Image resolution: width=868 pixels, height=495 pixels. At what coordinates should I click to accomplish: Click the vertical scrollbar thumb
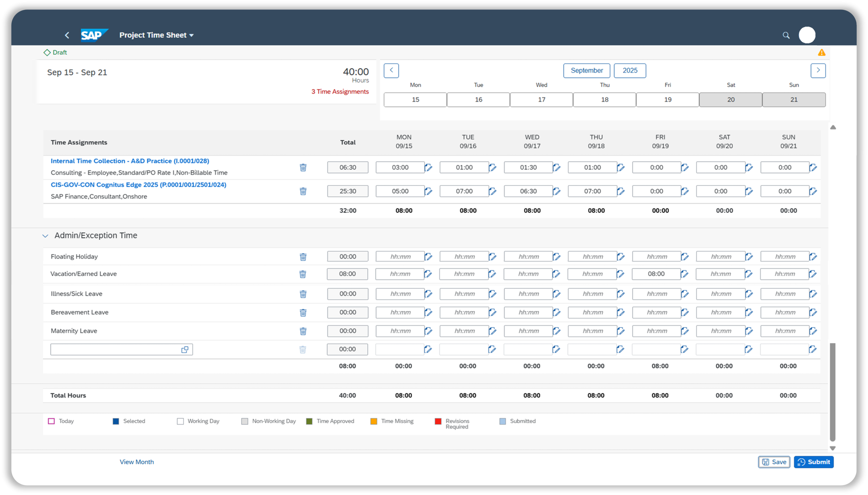pyautogui.click(x=832, y=392)
